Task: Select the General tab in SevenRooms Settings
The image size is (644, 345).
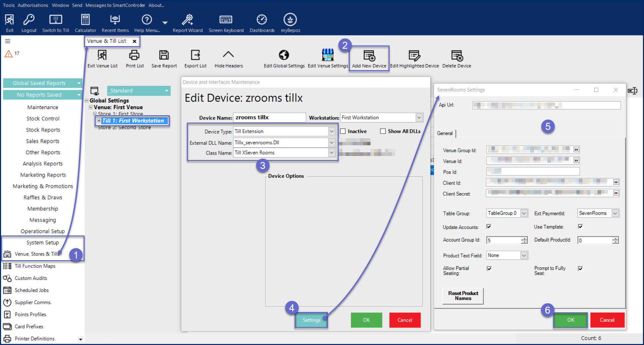Action: [445, 133]
